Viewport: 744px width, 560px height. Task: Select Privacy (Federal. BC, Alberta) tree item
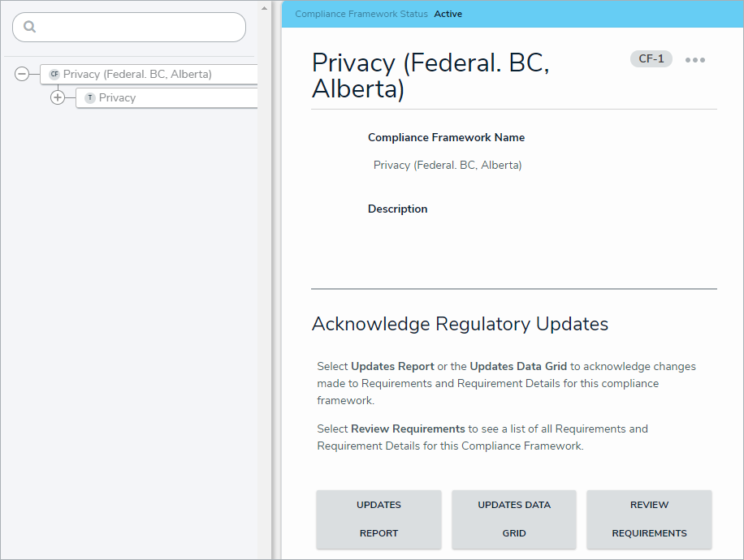[137, 74]
